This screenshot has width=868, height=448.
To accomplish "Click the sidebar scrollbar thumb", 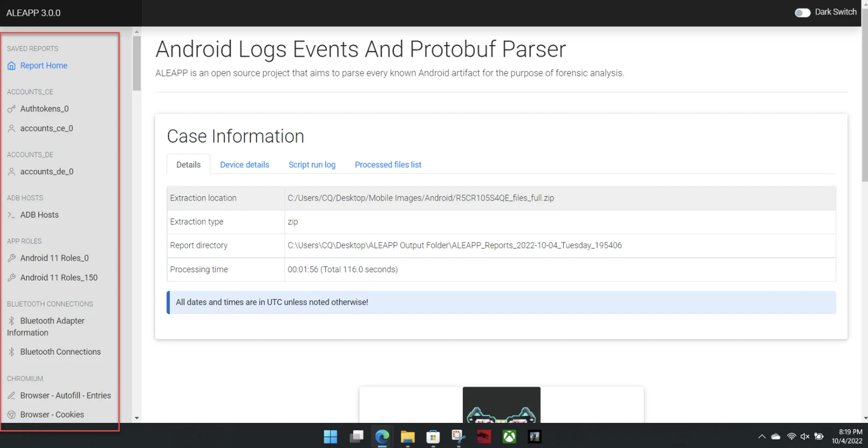I will click(136, 63).
